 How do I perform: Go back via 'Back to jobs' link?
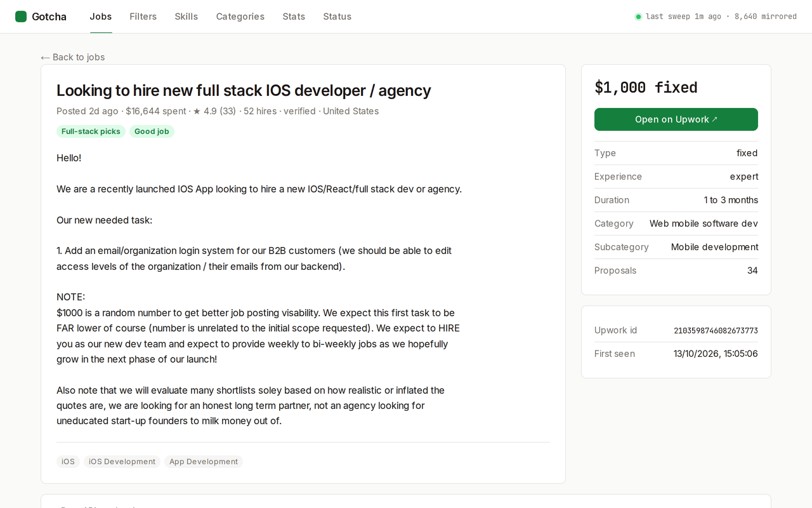point(73,57)
